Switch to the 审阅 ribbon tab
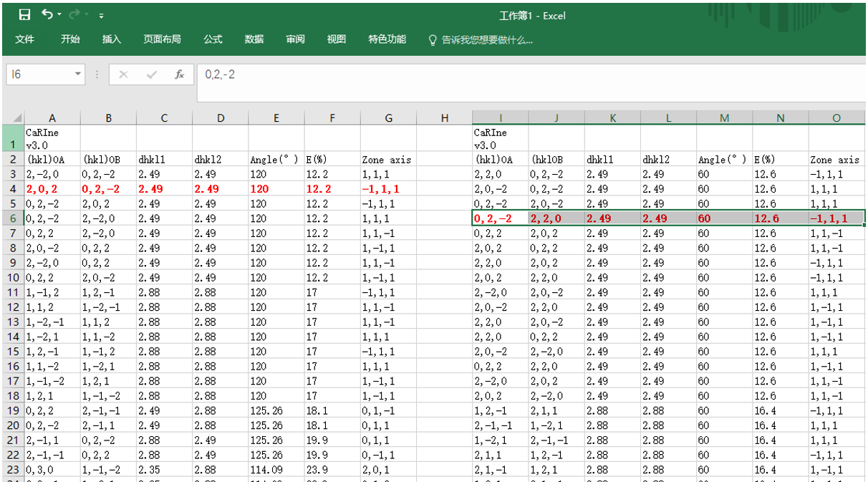Viewport: 868px width, 482px height. (295, 39)
